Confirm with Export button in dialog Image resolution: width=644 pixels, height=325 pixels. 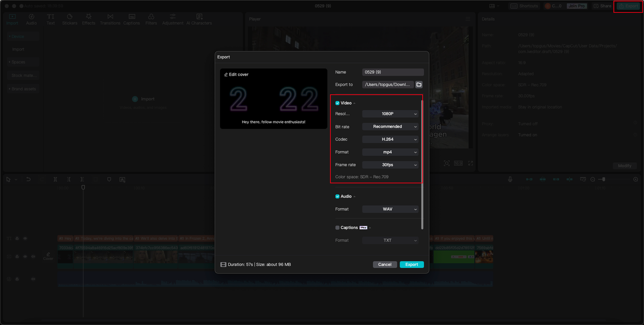tap(412, 265)
